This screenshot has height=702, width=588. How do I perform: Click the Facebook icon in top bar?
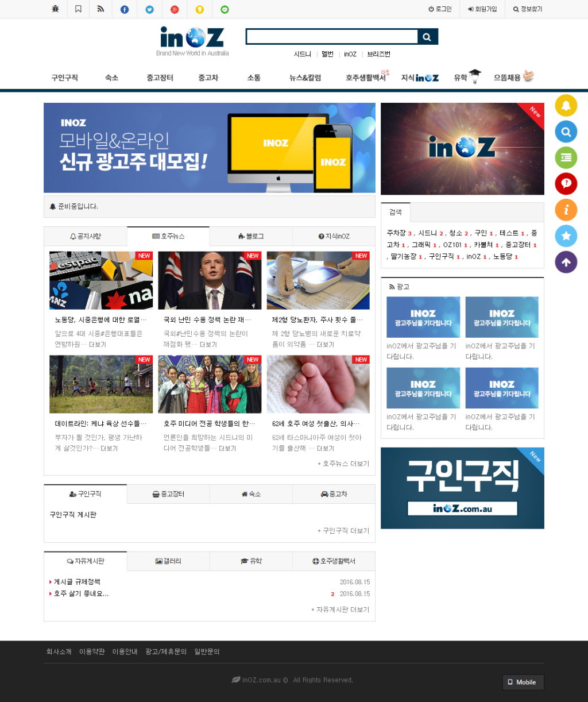(x=125, y=9)
